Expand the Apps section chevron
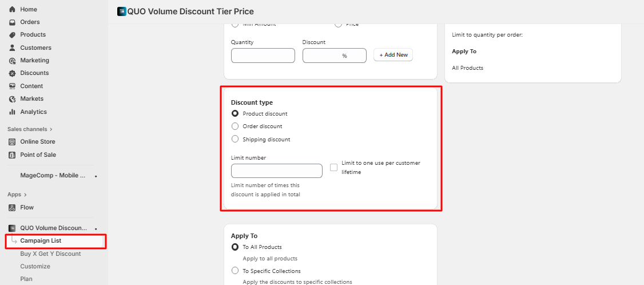Viewport: 644px width, 285px height. pyautogui.click(x=26, y=195)
